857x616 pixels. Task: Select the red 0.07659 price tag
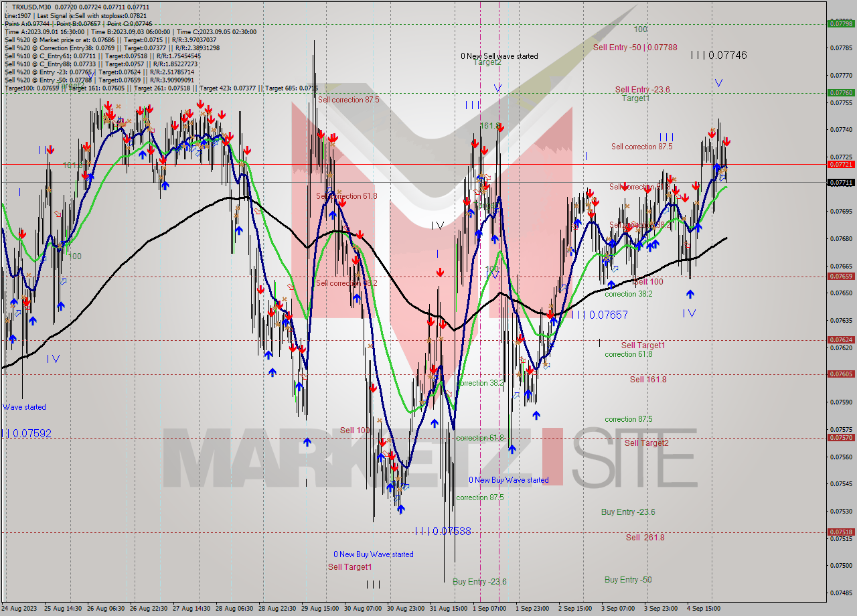click(842, 276)
